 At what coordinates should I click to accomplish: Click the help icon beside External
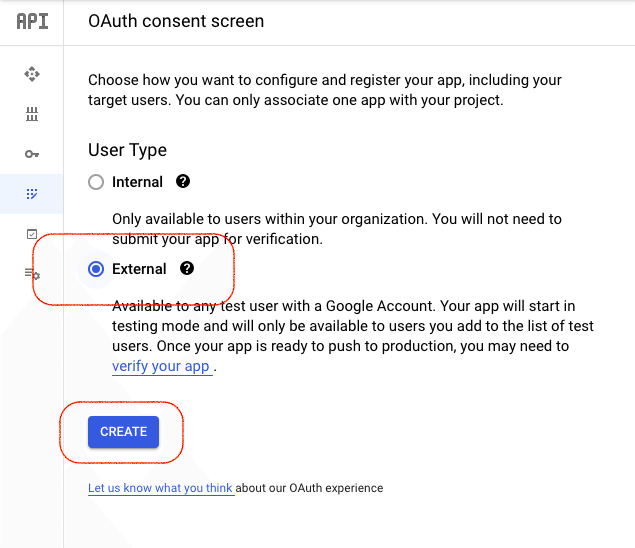point(186,269)
